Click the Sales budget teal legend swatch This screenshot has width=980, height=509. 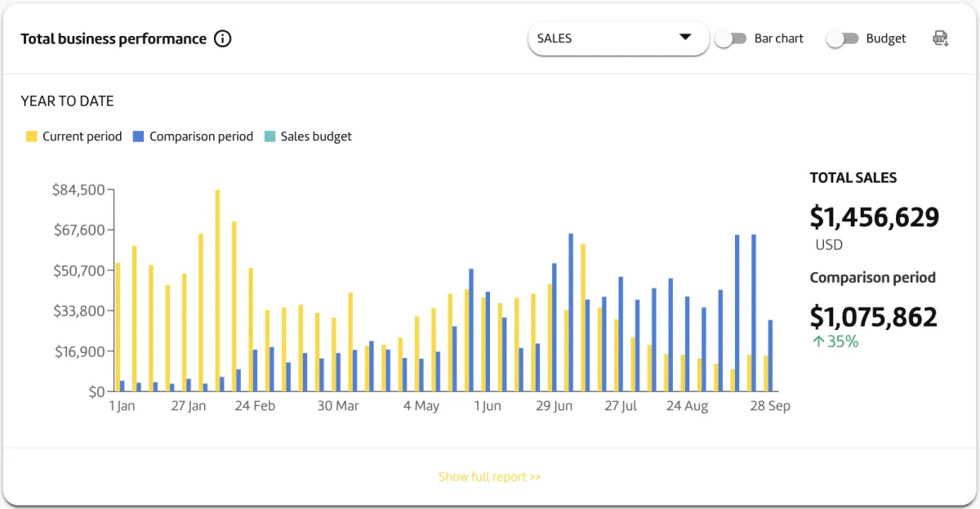(x=270, y=136)
